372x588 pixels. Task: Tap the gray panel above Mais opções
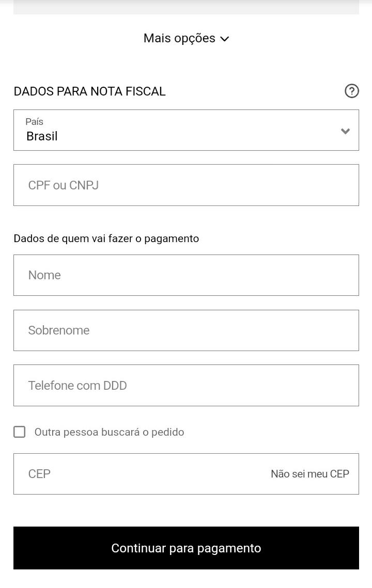[x=186, y=7]
